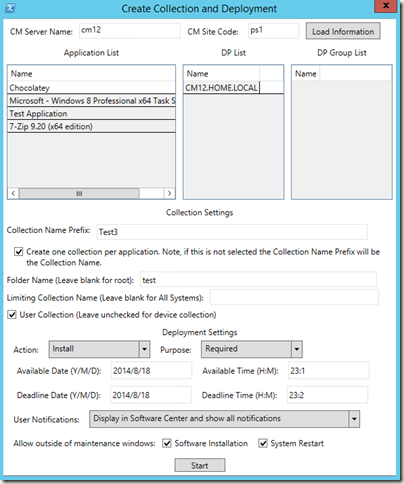Click the Collection Name Prefix field
Image resolution: width=404 pixels, height=484 pixels.
coord(232,232)
